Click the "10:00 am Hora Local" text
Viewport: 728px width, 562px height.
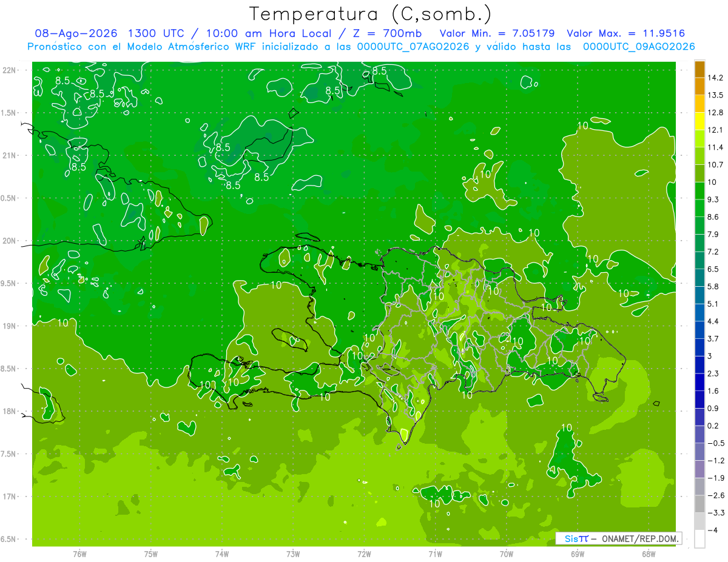tap(269, 33)
